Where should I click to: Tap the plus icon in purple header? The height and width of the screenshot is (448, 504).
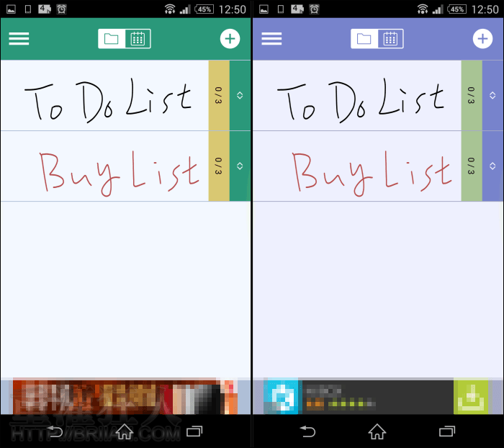tap(482, 39)
